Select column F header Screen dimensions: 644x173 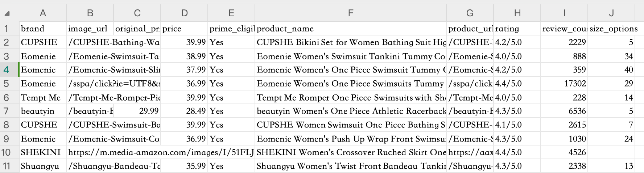351,13
